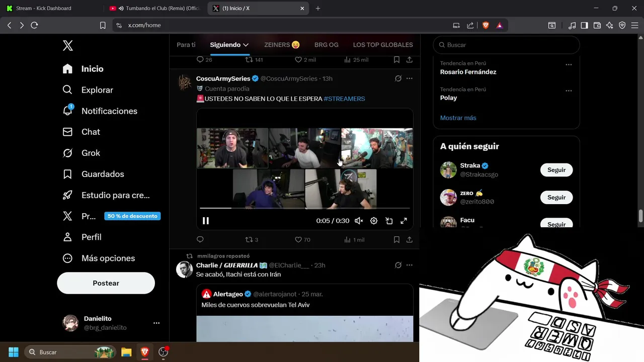Open more menu on CoscuArmySeries post

[x=410, y=78]
